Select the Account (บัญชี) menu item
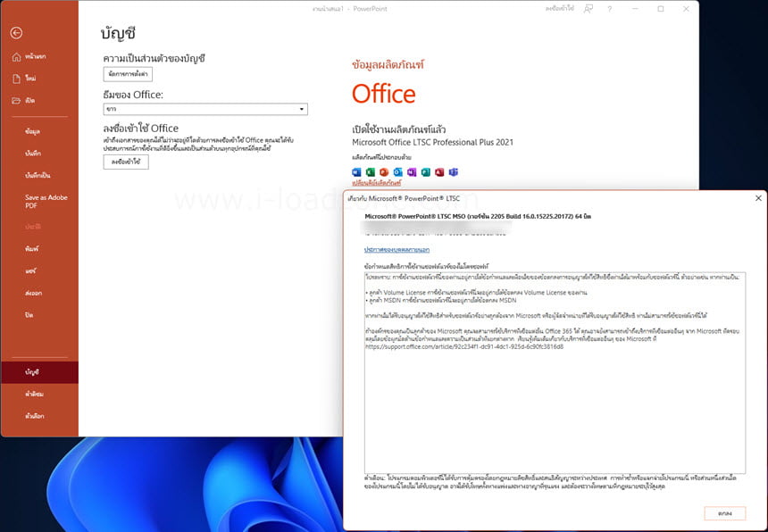768x532 pixels. (39, 372)
